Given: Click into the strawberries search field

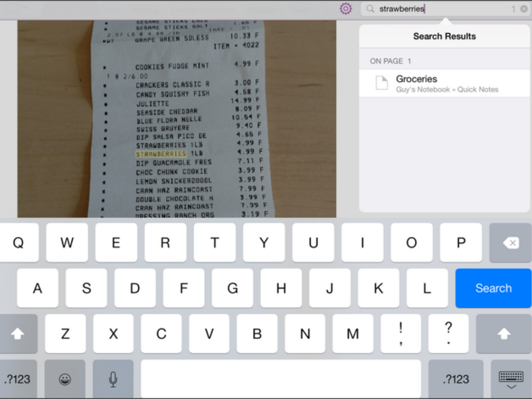Looking at the screenshot, I should (446, 9).
